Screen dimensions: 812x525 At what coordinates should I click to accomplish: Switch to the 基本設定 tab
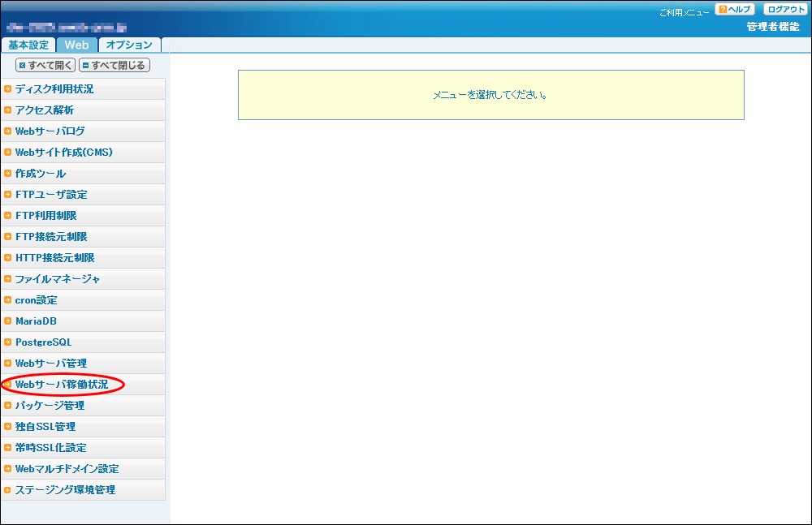tap(28, 45)
